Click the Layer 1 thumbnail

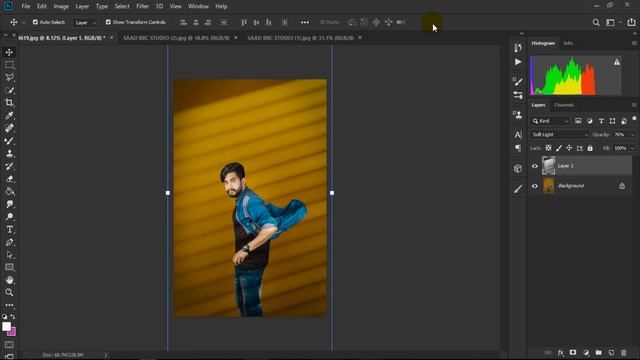coord(548,166)
